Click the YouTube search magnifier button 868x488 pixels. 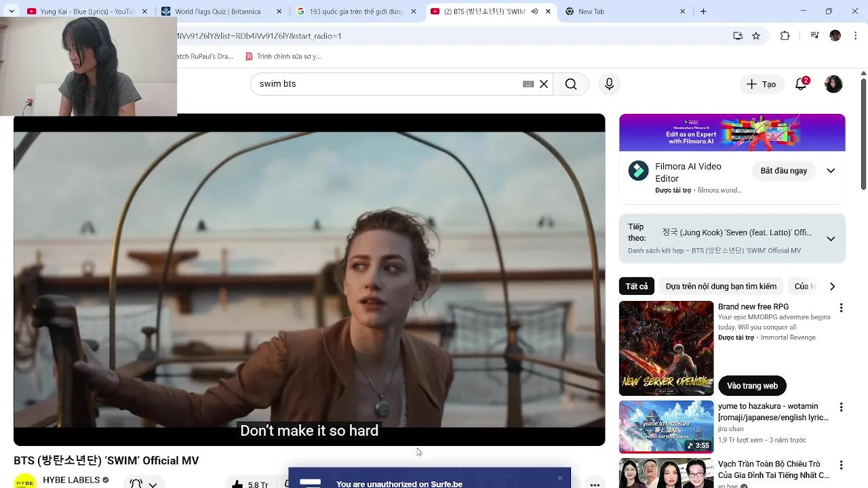point(571,84)
